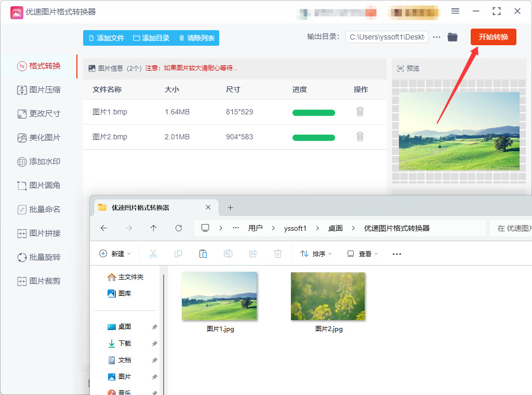The width and height of the screenshot is (532, 395).
Task: Delete the 图片2.bmp row with its trash icon
Action: 360,137
